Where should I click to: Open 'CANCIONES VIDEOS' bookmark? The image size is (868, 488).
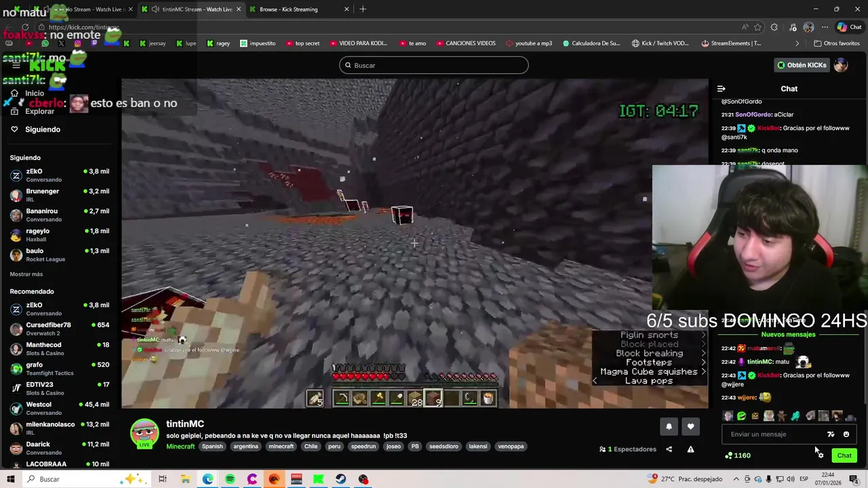coord(465,43)
